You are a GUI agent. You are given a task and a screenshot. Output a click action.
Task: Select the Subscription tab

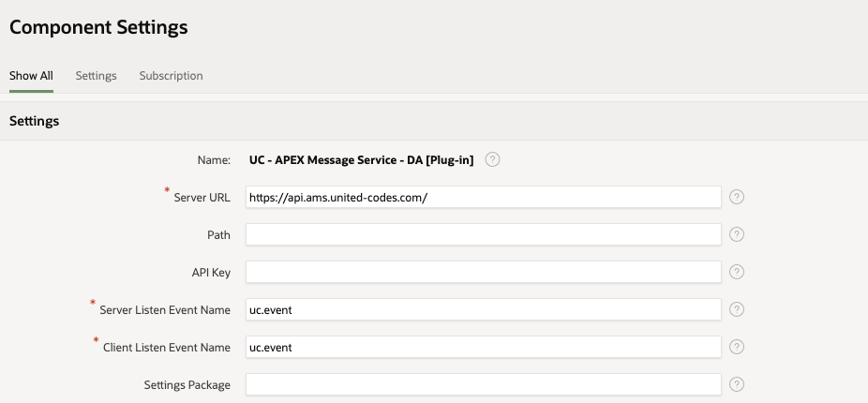[x=171, y=76]
